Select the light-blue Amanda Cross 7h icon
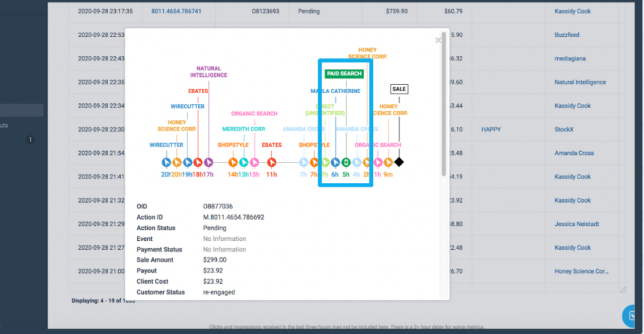This screenshot has width=644, height=334. pyautogui.click(x=303, y=162)
